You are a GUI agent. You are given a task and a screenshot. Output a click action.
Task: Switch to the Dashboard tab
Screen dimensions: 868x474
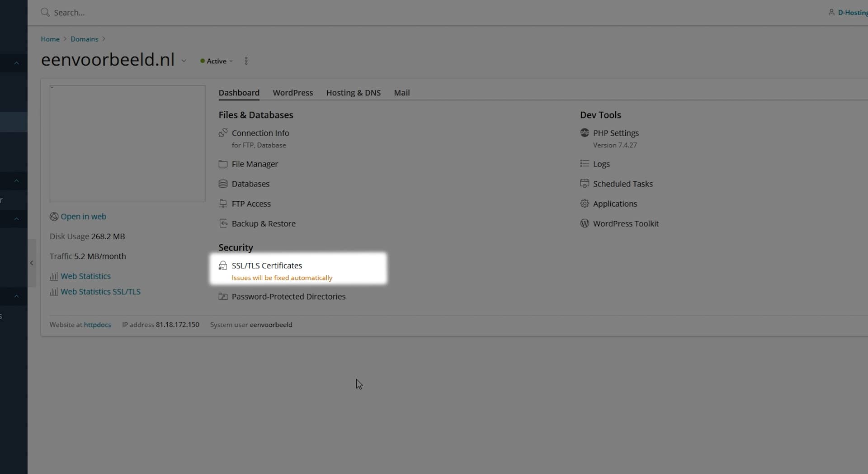tap(239, 93)
